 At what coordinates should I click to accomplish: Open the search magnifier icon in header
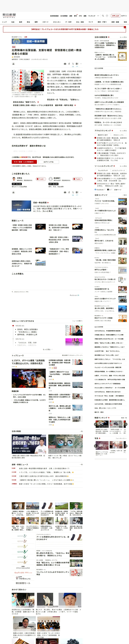103,16
